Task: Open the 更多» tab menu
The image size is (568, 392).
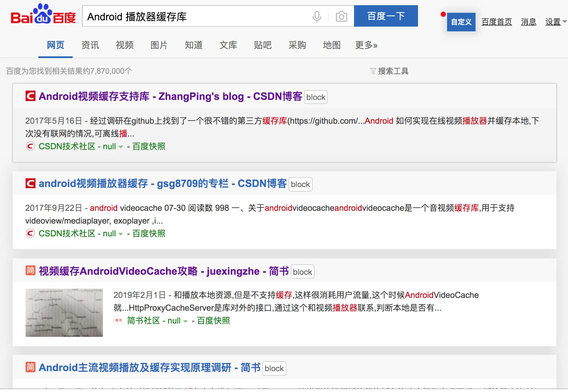Action: click(366, 45)
